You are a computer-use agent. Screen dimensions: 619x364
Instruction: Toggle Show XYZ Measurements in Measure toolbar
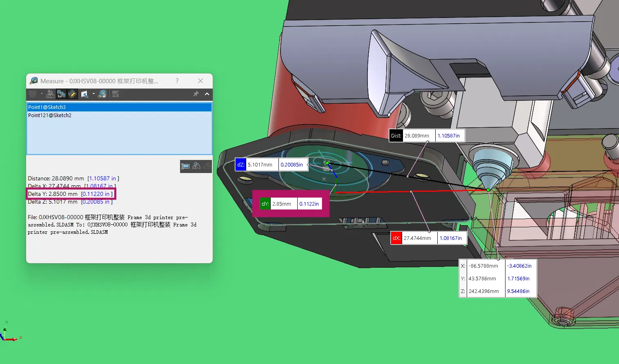pyautogui.click(x=61, y=94)
